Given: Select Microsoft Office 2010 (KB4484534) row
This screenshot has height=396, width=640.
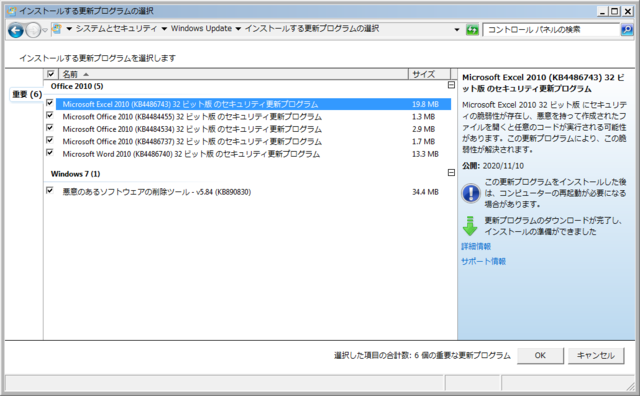Looking at the screenshot, I should click(x=253, y=129).
